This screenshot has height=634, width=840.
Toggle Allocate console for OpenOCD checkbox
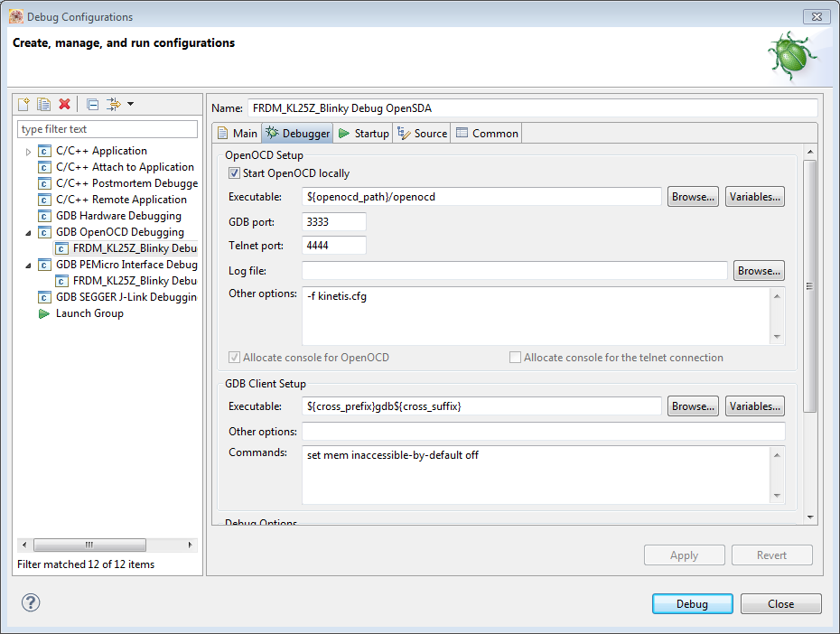[x=235, y=358]
